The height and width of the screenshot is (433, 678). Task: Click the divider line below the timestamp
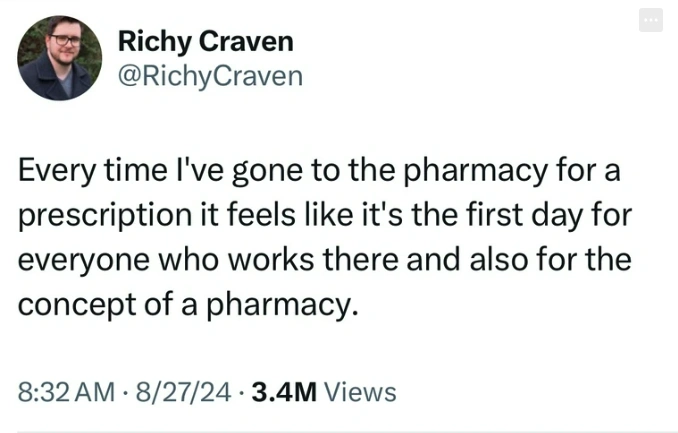(339, 431)
